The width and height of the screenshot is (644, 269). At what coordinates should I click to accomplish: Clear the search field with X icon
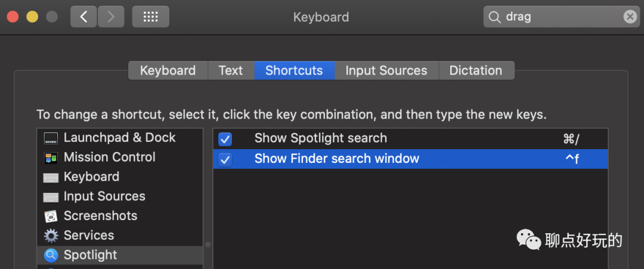point(630,17)
